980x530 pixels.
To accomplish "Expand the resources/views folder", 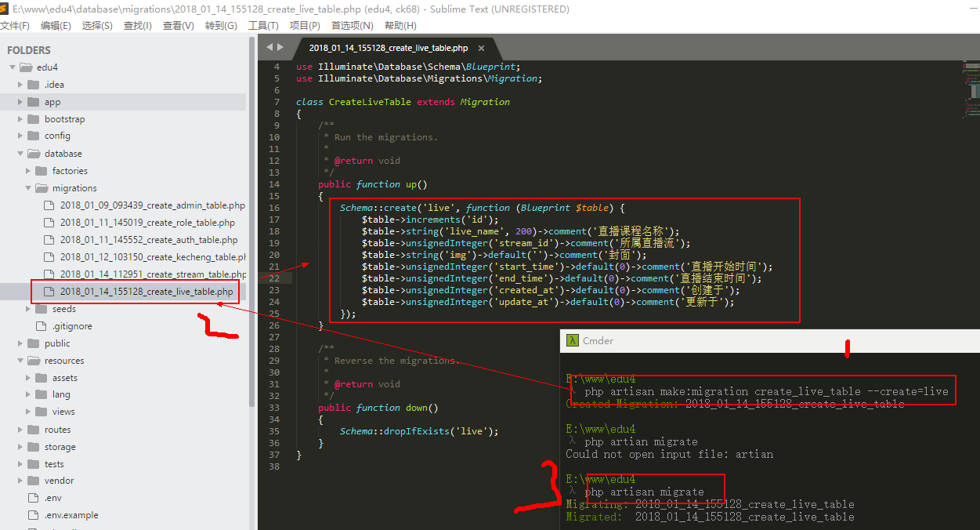I will (x=29, y=412).
